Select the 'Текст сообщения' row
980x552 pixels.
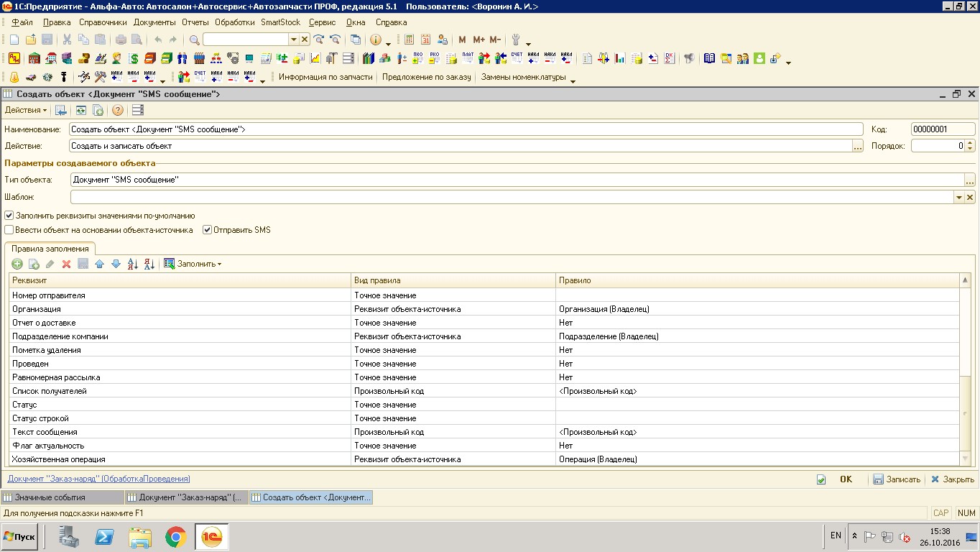(484, 432)
